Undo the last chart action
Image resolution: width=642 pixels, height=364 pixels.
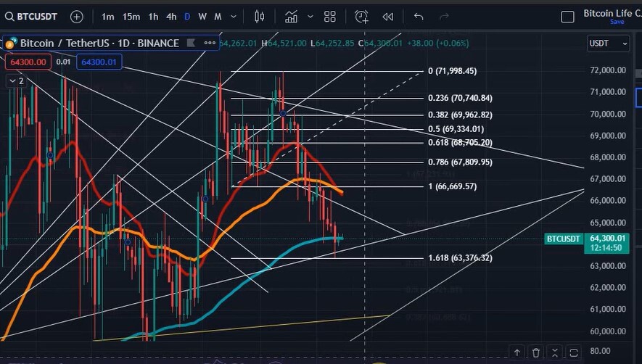pyautogui.click(x=419, y=17)
